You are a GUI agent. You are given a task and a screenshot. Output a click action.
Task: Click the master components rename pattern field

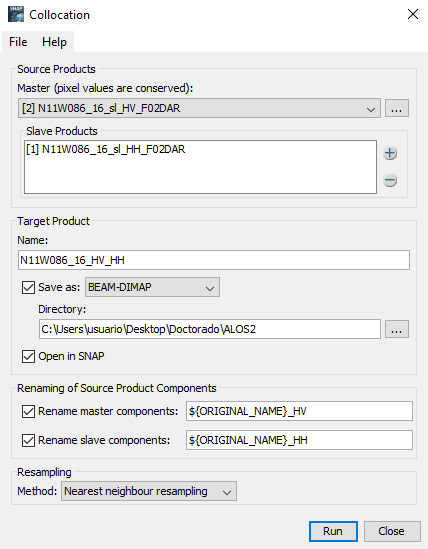(x=299, y=411)
